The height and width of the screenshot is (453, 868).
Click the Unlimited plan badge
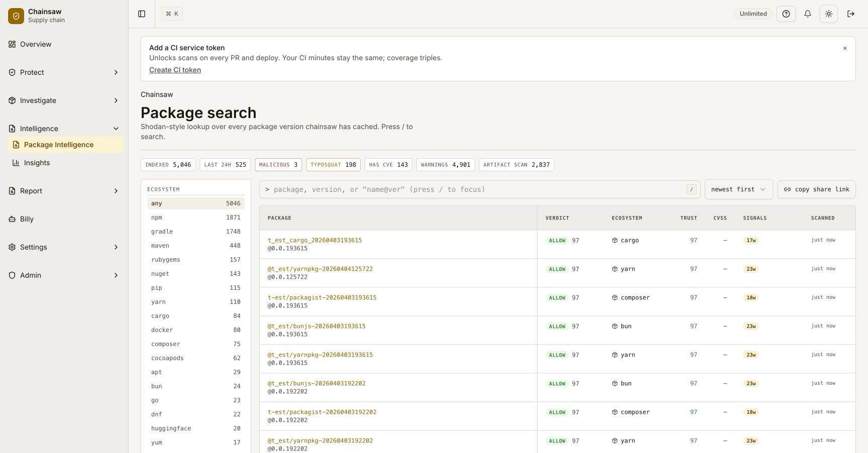(x=753, y=14)
